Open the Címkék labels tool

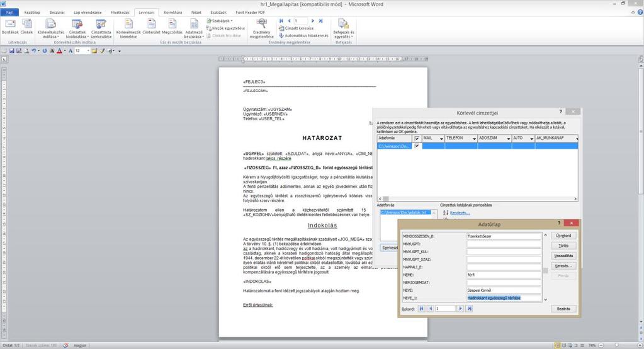click(x=26, y=27)
